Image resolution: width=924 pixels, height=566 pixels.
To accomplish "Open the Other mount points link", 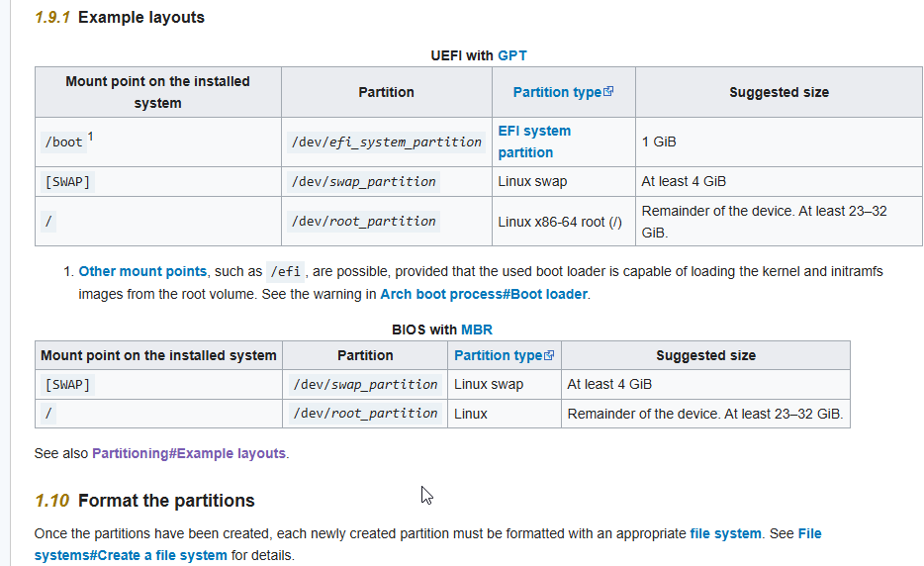I will point(142,271).
